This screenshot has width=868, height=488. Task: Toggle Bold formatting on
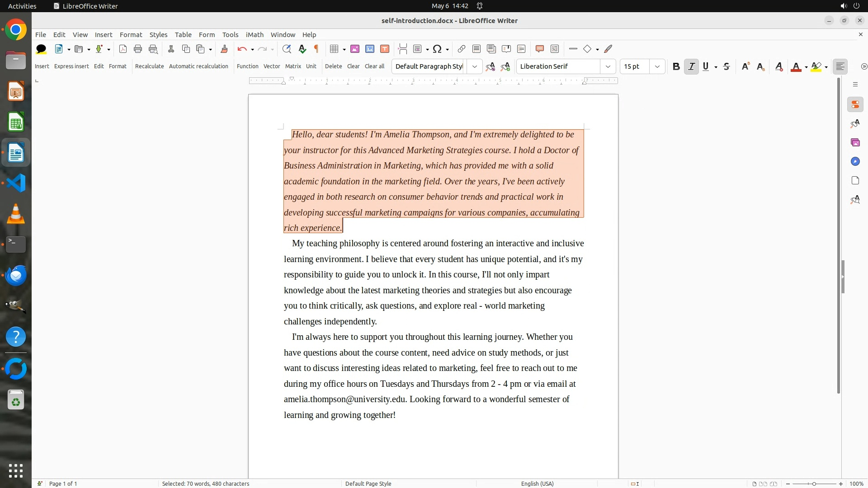pyautogui.click(x=676, y=66)
